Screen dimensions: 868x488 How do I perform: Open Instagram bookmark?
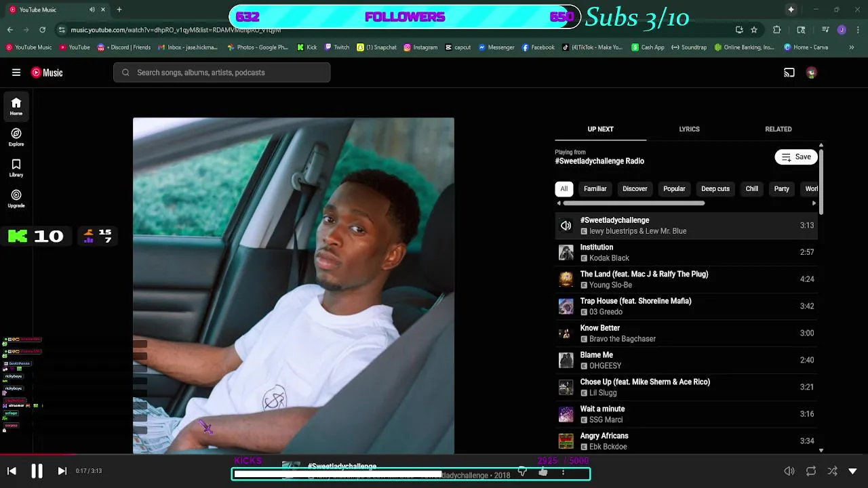tap(420, 47)
